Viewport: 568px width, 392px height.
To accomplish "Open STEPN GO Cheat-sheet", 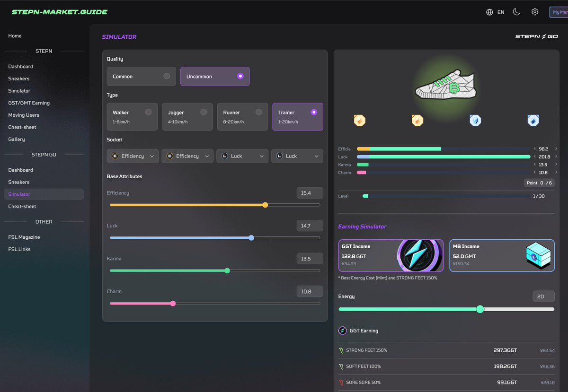I will click(22, 207).
